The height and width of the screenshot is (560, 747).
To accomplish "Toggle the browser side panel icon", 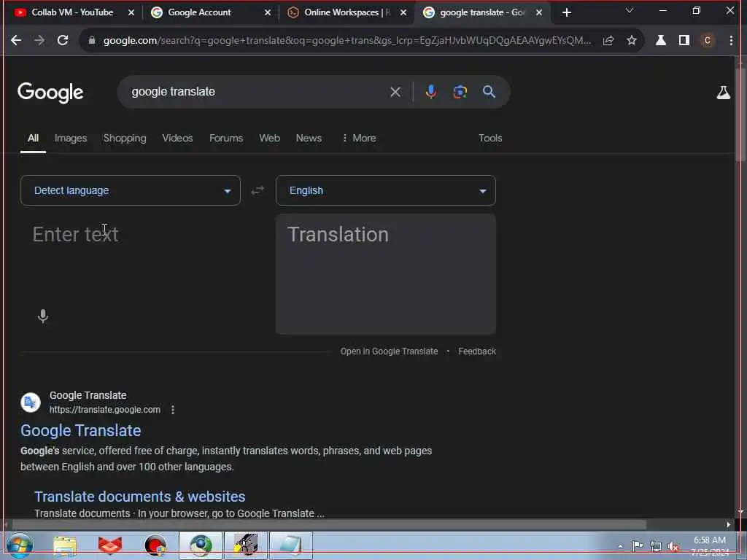I will point(684,41).
